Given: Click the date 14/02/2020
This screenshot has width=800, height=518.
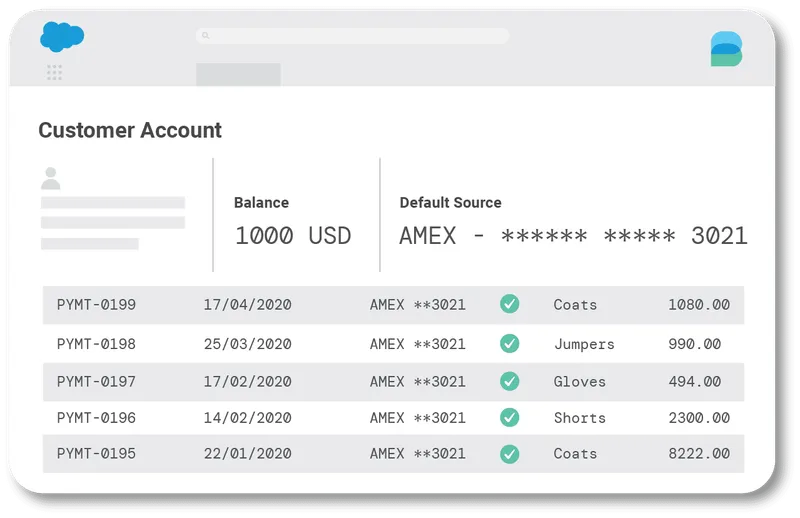Looking at the screenshot, I should [247, 418].
